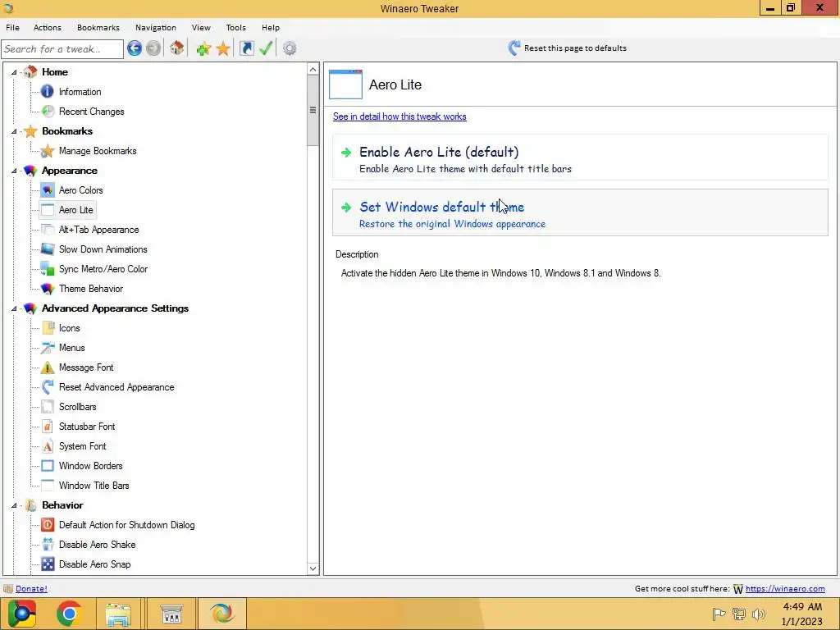Collapse Advanced Appearance Settings node
Screen dimensions: 840x630
15,308
